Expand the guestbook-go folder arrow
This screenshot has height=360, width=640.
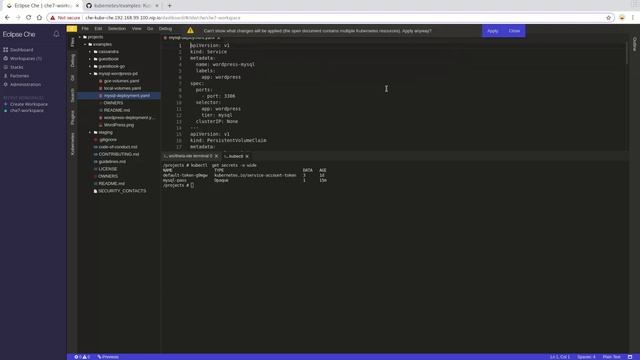90,67
